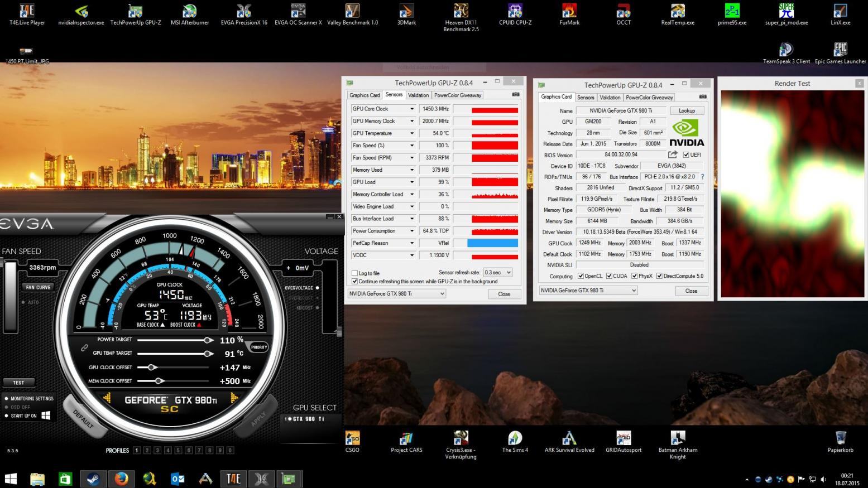
Task: Expand PerfCap Reason sensor dropdown
Action: [x=412, y=243]
